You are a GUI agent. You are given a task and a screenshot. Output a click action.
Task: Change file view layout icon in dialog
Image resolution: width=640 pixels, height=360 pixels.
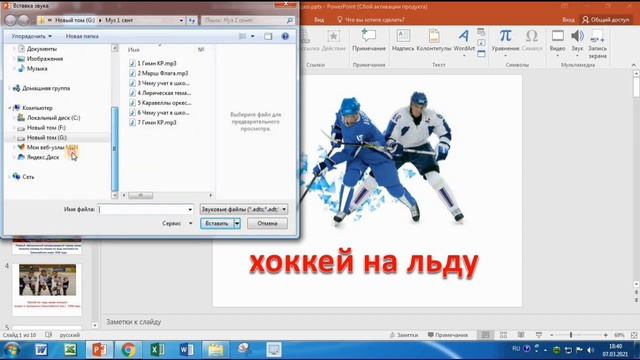[x=242, y=36]
